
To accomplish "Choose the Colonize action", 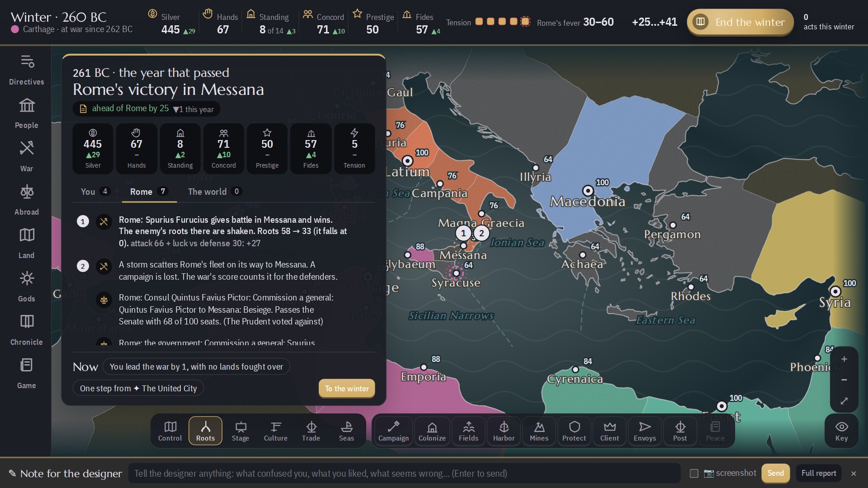I will 432,431.
